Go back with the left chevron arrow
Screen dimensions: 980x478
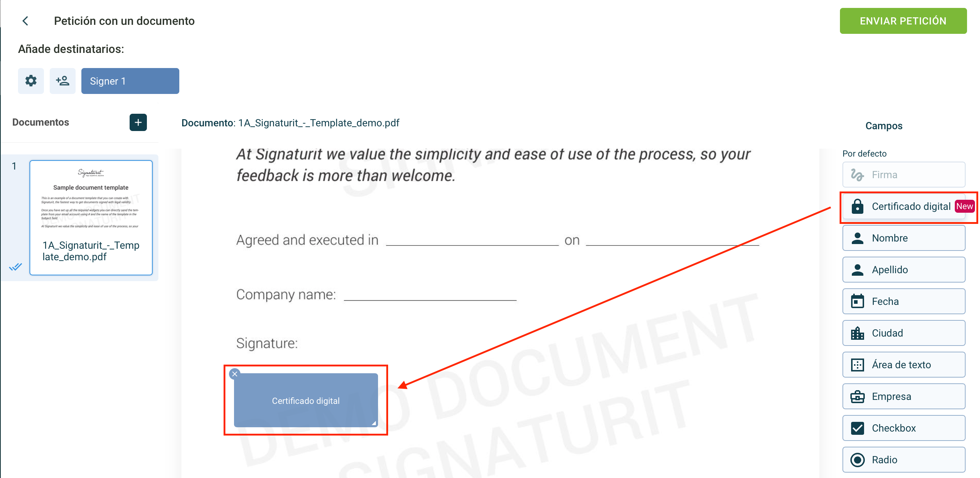tap(26, 21)
